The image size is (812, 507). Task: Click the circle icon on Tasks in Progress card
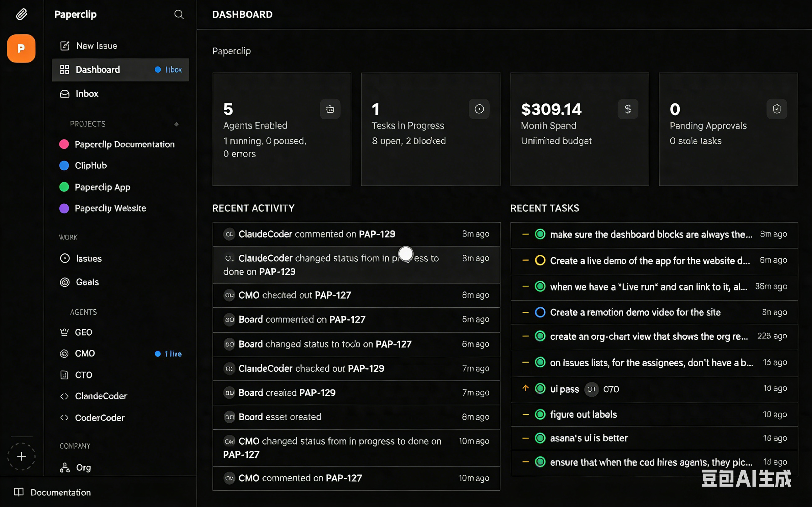[x=479, y=109]
